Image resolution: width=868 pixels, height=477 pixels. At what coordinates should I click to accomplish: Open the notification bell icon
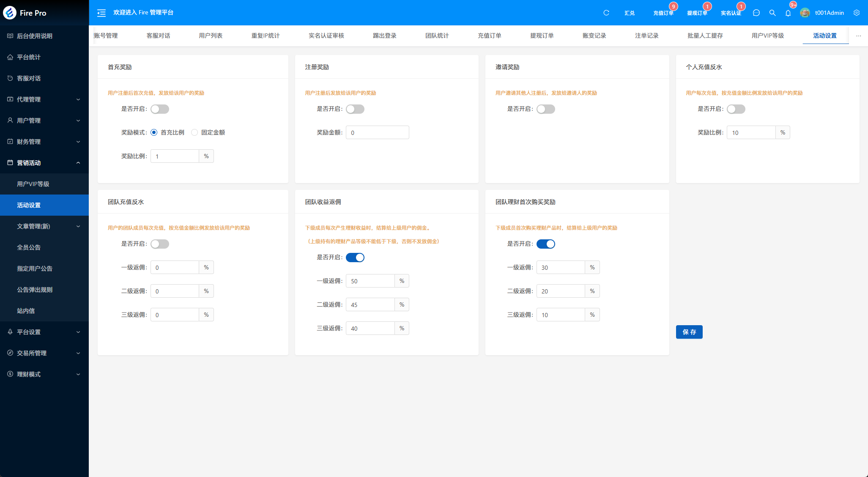coord(788,13)
